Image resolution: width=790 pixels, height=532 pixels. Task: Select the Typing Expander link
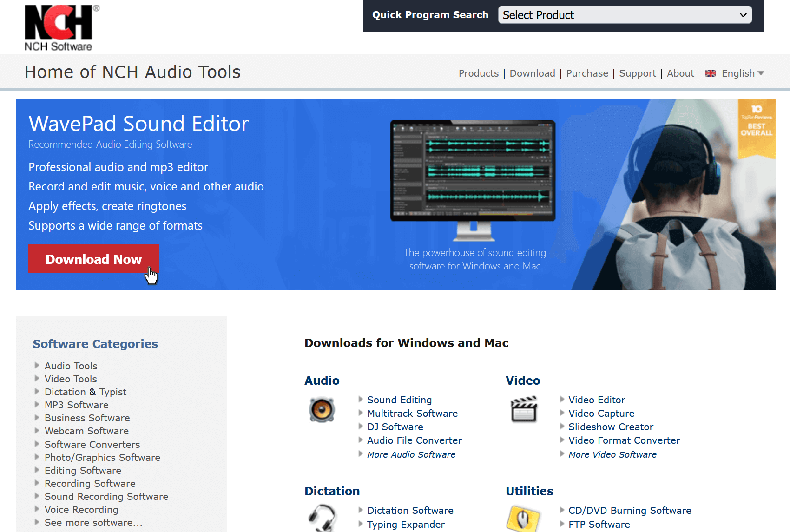click(x=406, y=525)
